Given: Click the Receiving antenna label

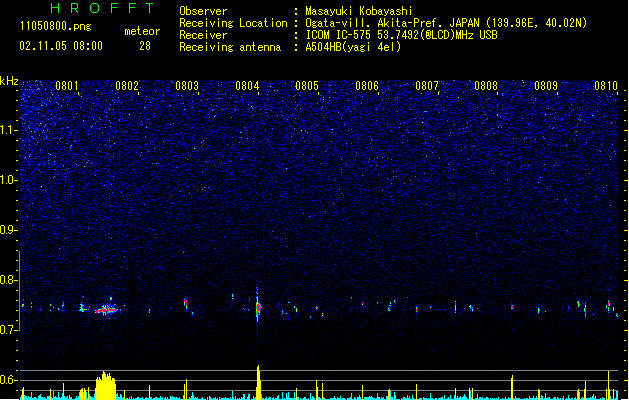Looking at the screenshot, I should pos(230,47).
